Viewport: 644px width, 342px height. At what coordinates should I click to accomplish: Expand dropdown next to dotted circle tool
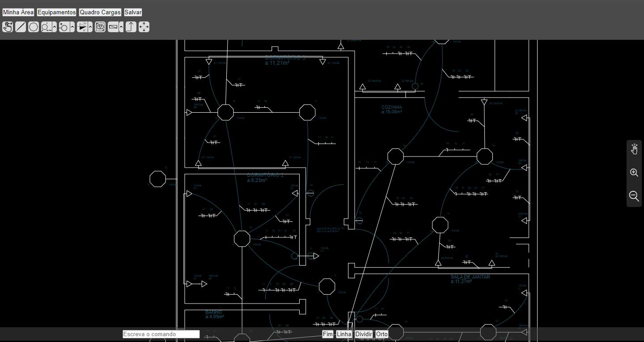[55, 27]
